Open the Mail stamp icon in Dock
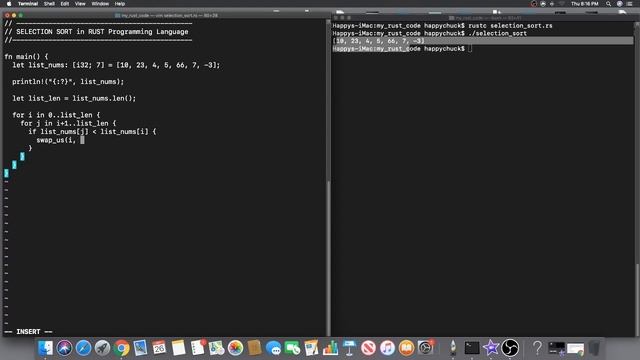640x360 pixels. [x=140, y=348]
